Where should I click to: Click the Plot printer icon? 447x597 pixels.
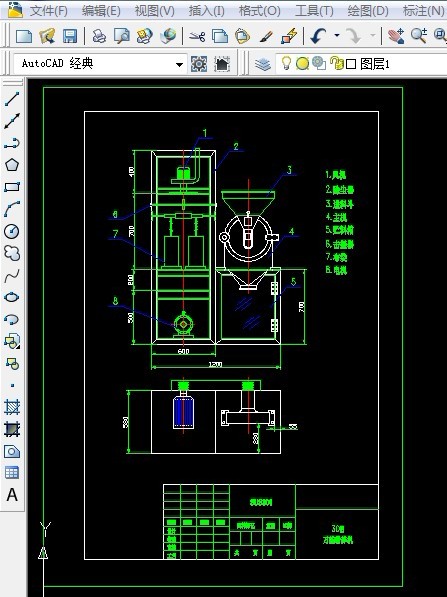click(99, 36)
